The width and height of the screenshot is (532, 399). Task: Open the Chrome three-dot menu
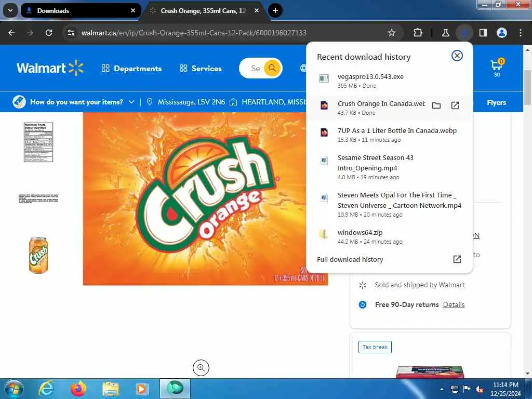tap(521, 33)
